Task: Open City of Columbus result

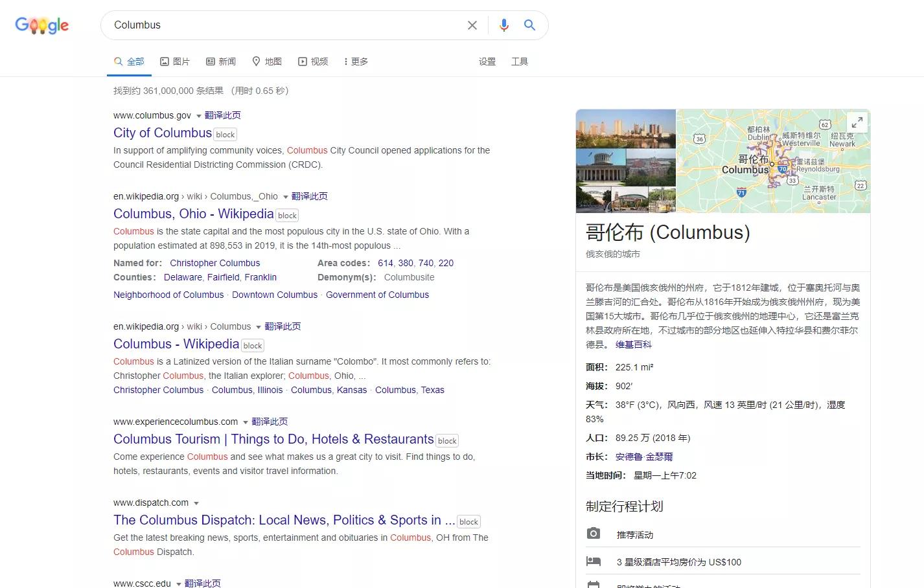Action: (x=163, y=133)
